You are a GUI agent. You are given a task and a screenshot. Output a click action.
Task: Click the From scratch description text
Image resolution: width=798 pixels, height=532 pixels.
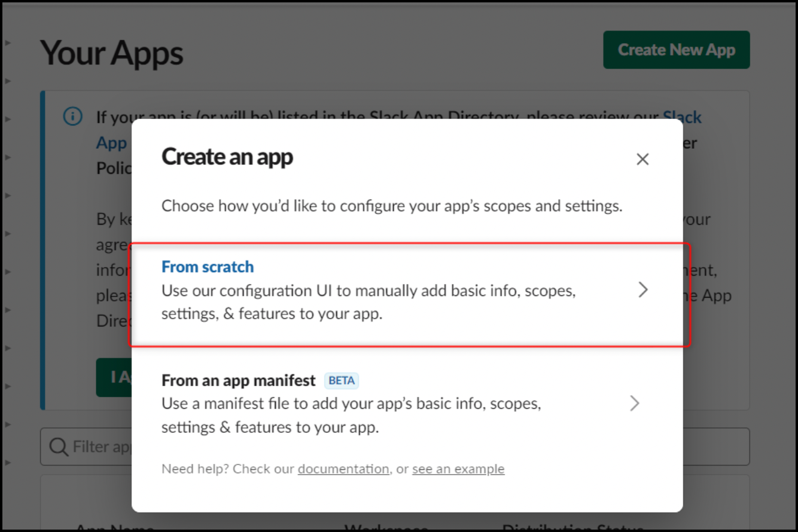(x=368, y=302)
